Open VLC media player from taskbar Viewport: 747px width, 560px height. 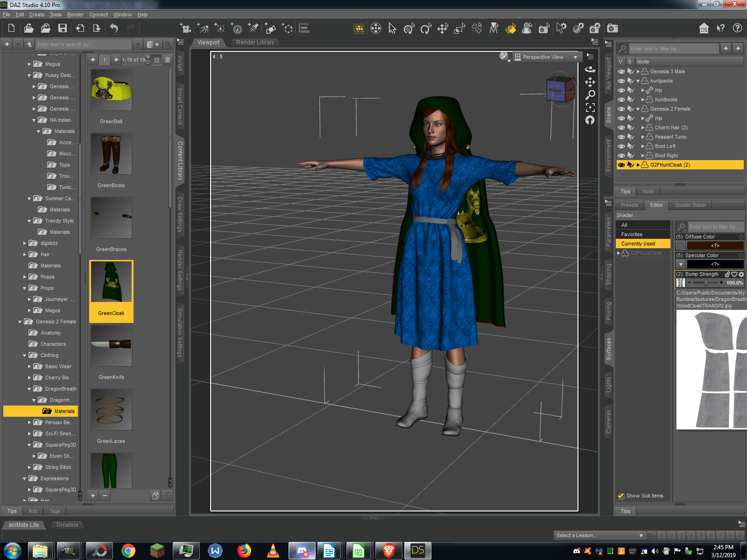tap(273, 551)
